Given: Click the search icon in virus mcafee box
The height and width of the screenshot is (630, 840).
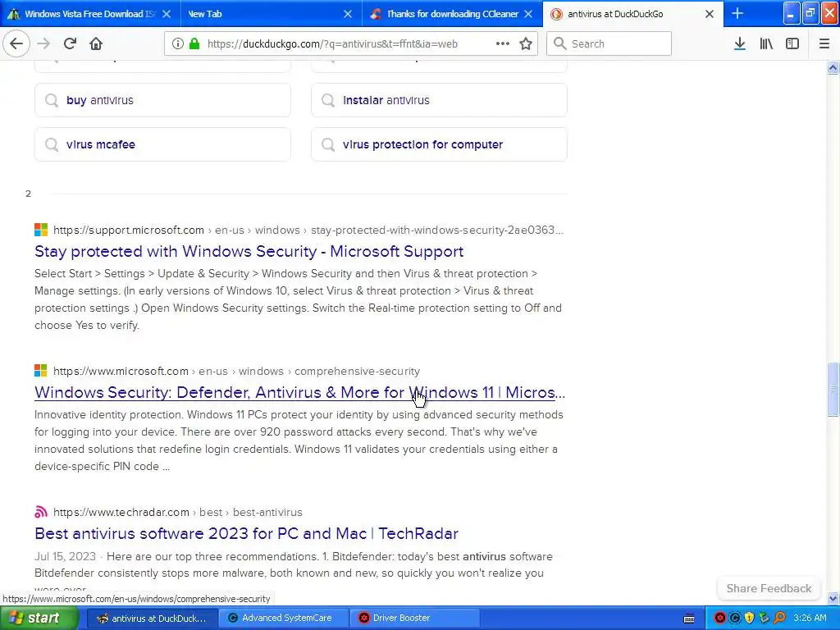Looking at the screenshot, I should click(52, 144).
